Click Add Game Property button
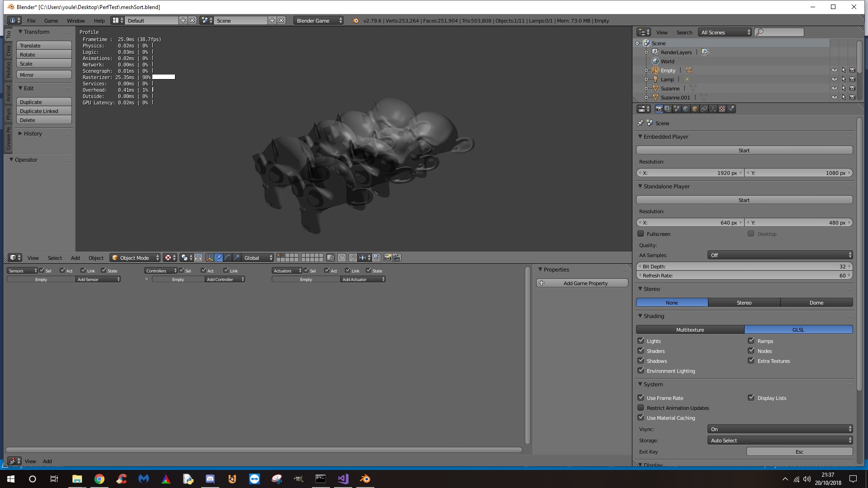This screenshot has height=488, width=868. [x=582, y=283]
